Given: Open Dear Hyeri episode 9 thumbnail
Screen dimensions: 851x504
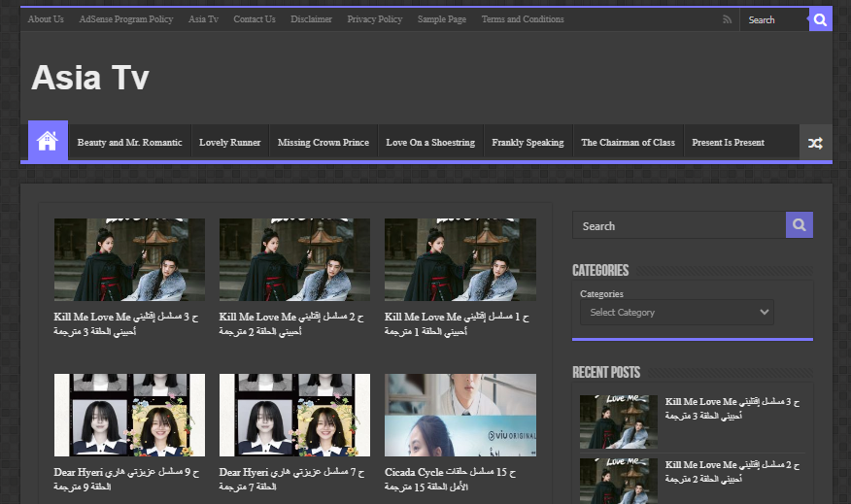Looking at the screenshot, I should click(130, 415).
